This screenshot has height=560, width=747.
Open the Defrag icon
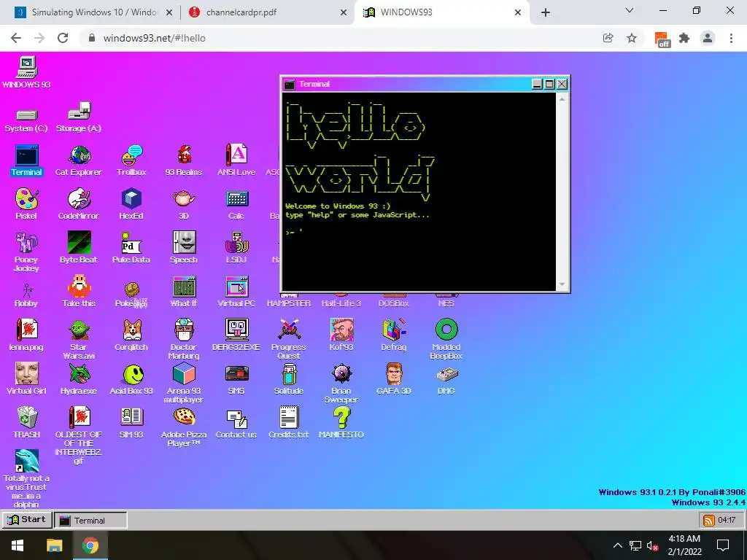pyautogui.click(x=393, y=330)
